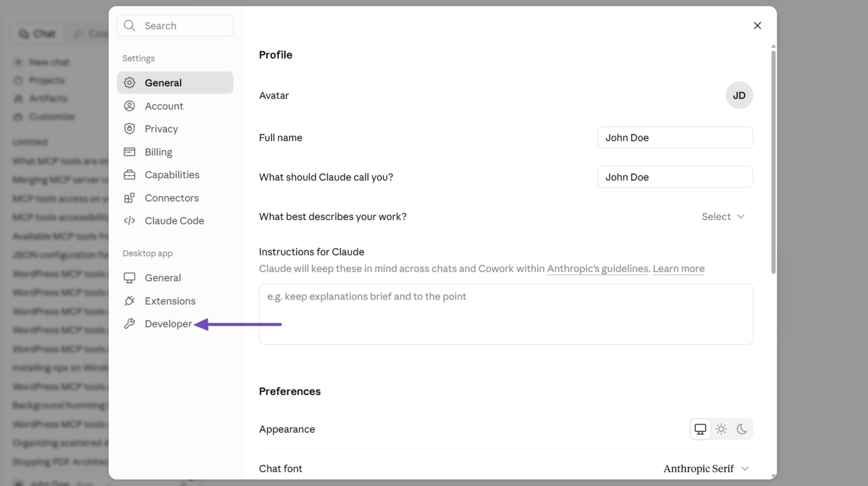
Task: Open Stopping PDF Architect chat entry
Action: click(x=60, y=462)
